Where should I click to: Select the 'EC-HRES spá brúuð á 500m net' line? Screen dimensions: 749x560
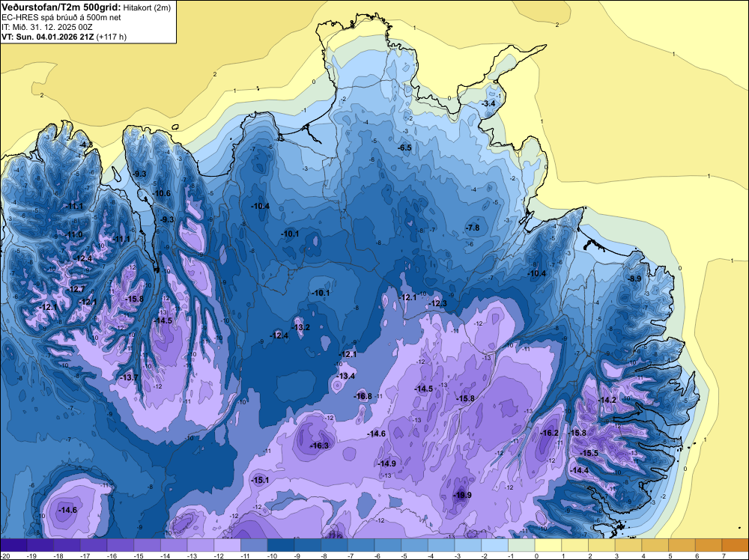point(61,17)
